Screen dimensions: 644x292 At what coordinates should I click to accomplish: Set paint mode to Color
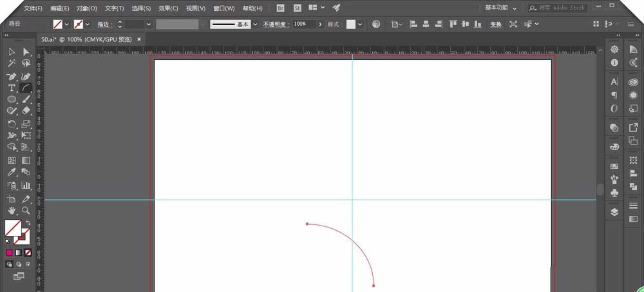tap(9, 253)
